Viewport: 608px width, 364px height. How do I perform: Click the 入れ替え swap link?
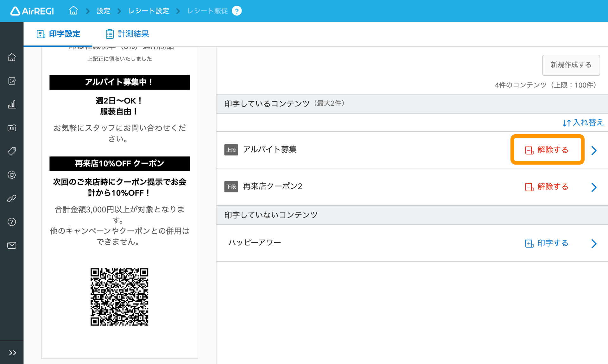tap(583, 122)
